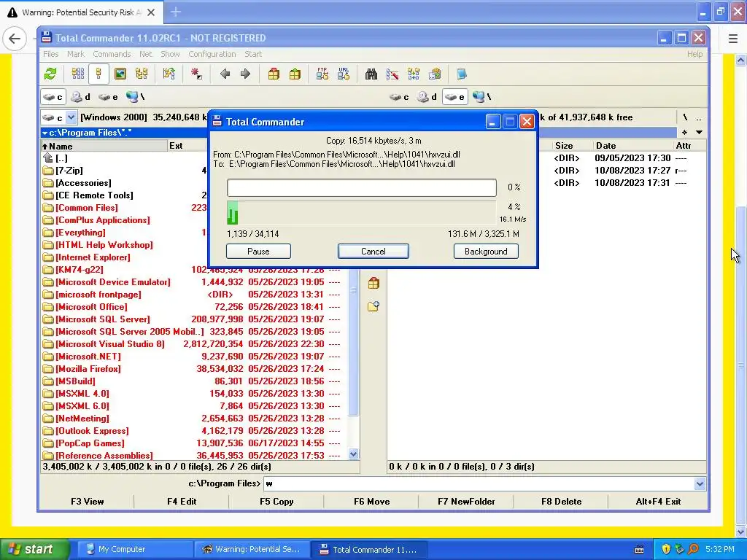Click the swap panels toolbar icon

click(169, 74)
